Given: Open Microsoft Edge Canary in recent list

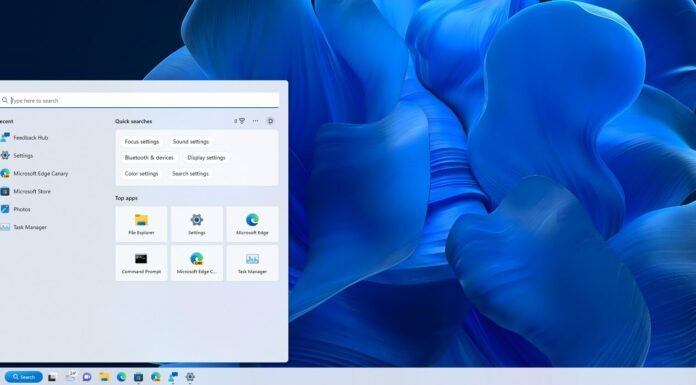Looking at the screenshot, I should [35, 173].
